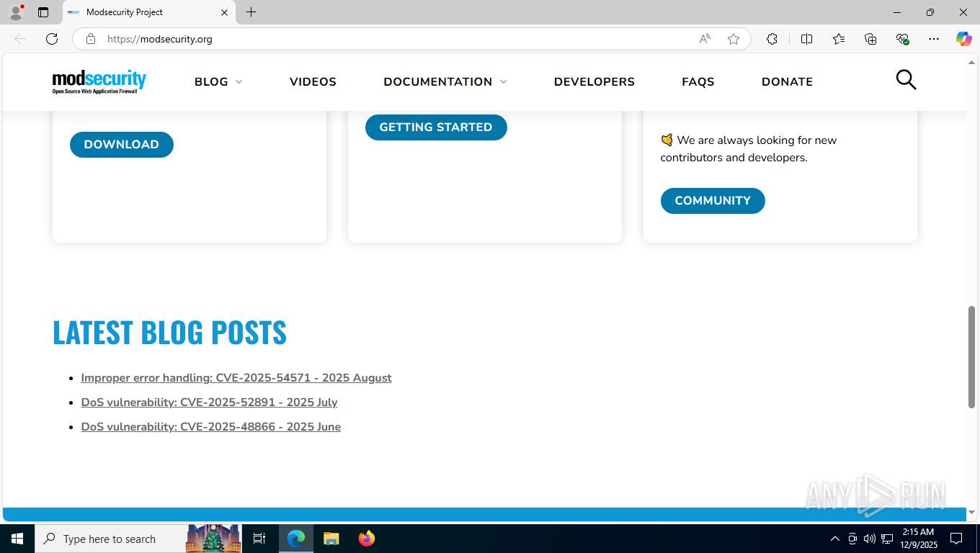
Task: Open the VIDEOS nav item
Action: pos(313,82)
